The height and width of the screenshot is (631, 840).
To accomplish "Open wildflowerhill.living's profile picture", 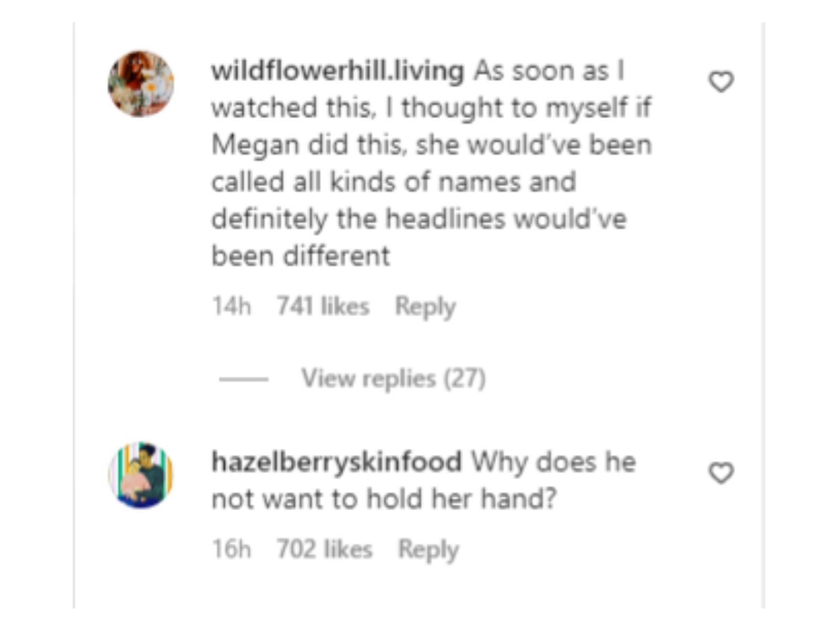I will coord(141,84).
